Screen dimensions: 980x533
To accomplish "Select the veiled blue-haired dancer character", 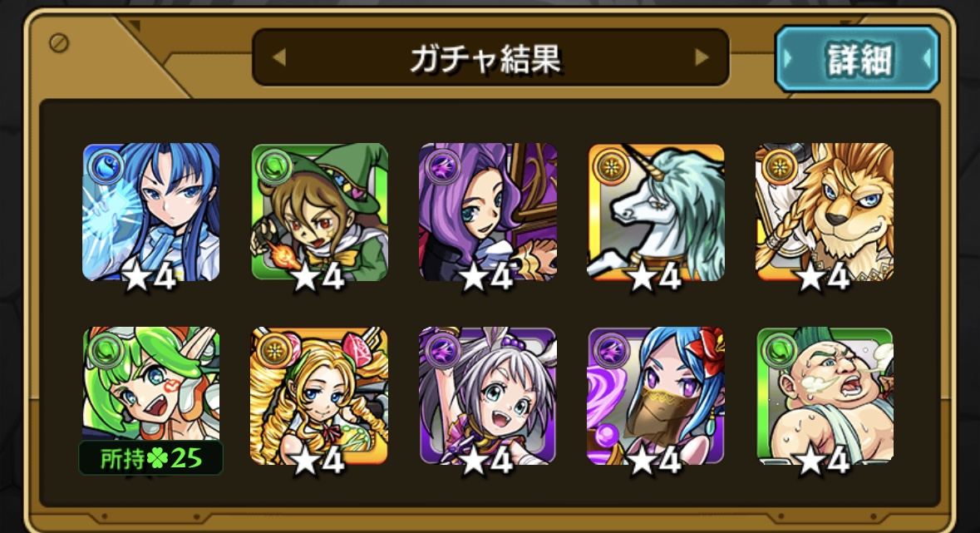I will tap(657, 395).
